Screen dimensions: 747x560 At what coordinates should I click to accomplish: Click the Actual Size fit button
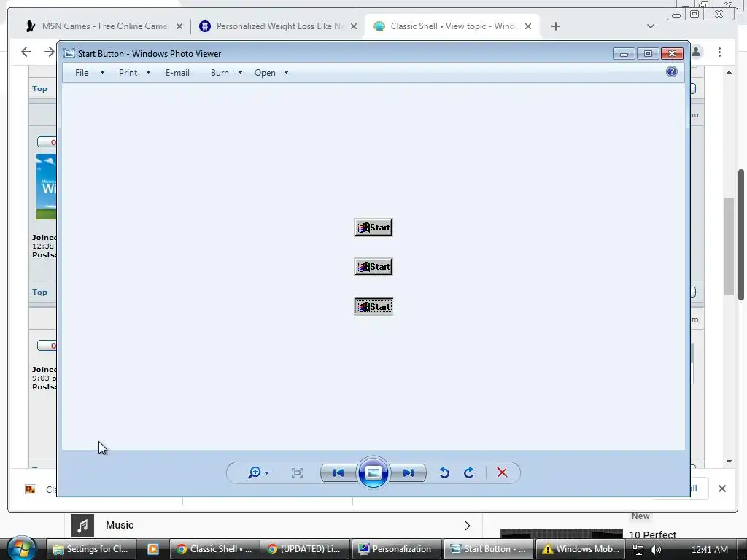pyautogui.click(x=298, y=472)
